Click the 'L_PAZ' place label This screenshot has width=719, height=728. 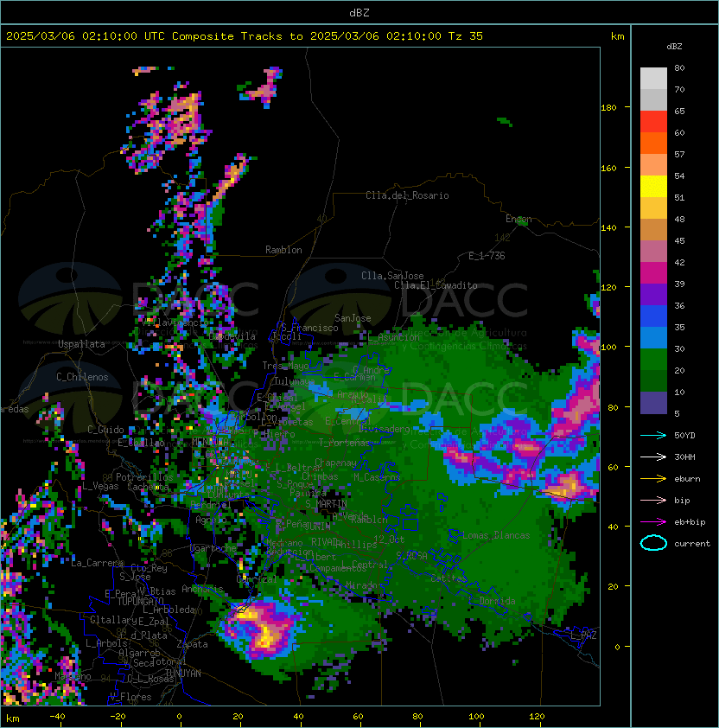[x=583, y=635]
